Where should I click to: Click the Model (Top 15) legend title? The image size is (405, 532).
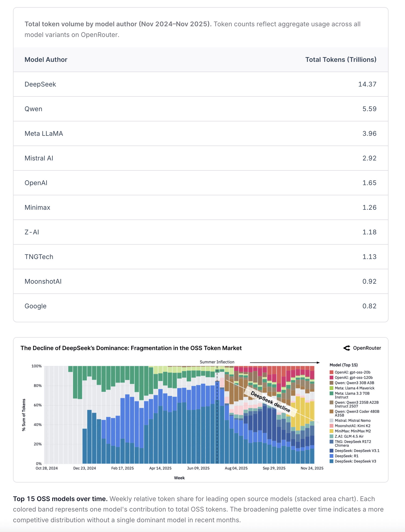[344, 365]
